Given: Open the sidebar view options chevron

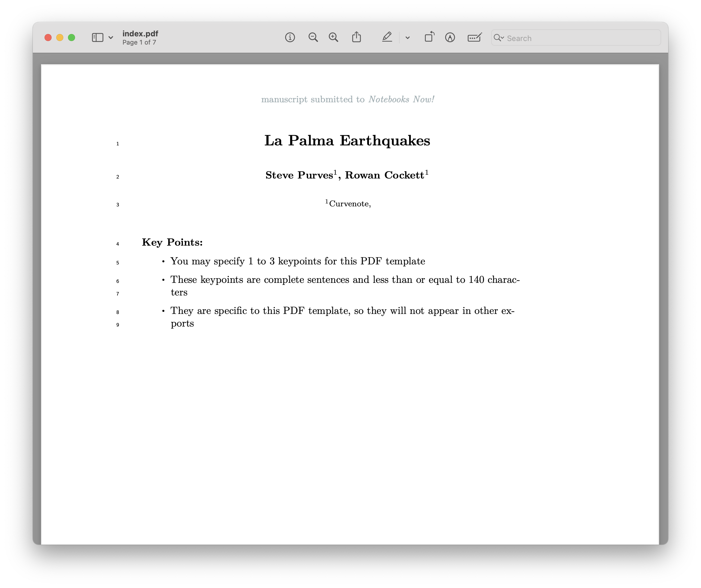Looking at the screenshot, I should tap(111, 38).
